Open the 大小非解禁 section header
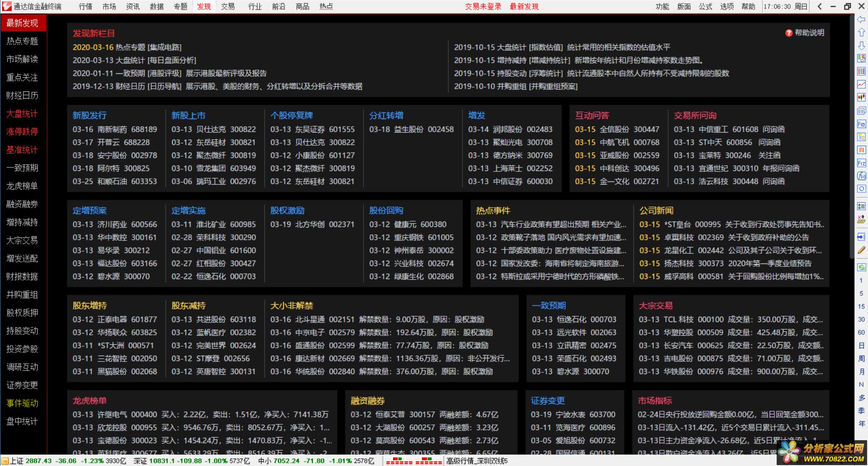868x466 pixels. tap(292, 305)
